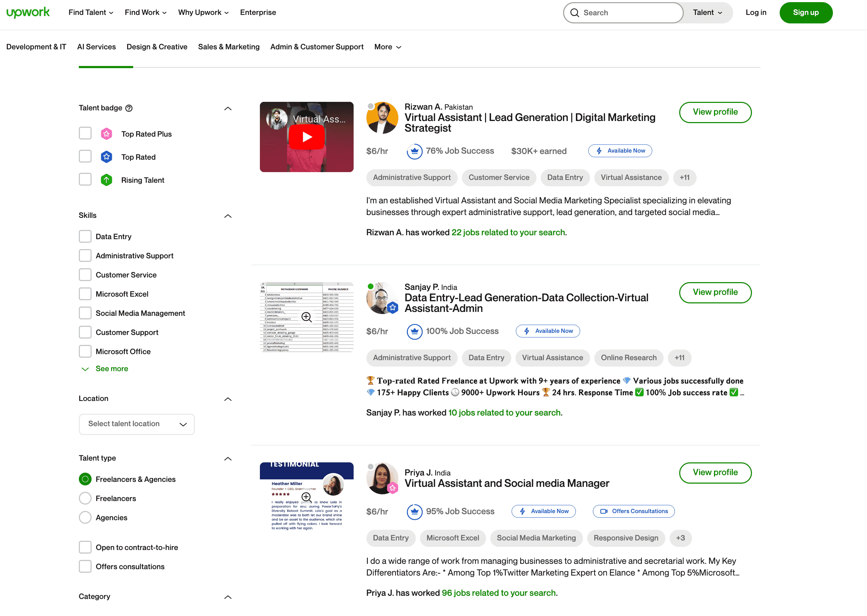Viewport: 867px width, 616px height.
Task: Open Sales & Marketing category
Action: click(x=229, y=46)
